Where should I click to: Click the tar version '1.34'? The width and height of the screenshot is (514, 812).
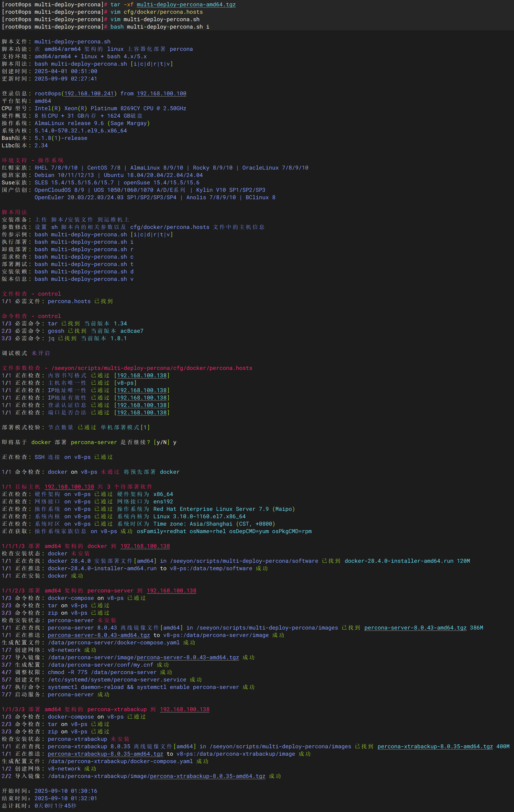pyautogui.click(x=120, y=324)
